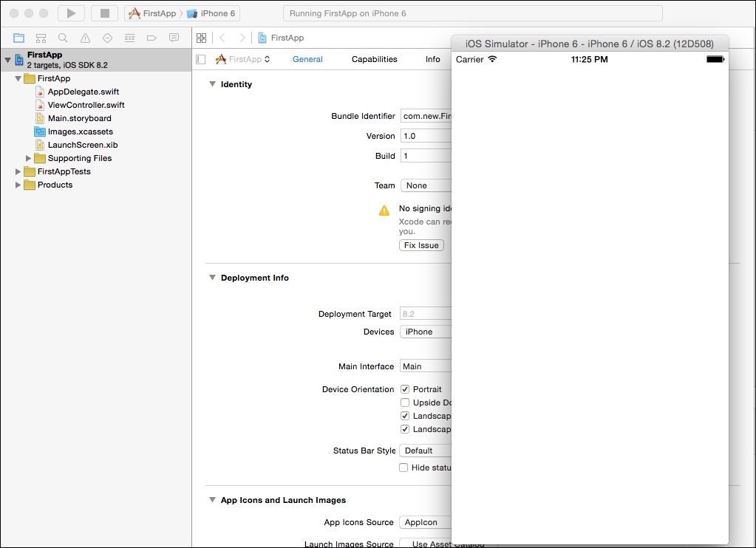Image resolution: width=756 pixels, height=548 pixels.
Task: Click the Fix Issue button
Action: point(421,245)
